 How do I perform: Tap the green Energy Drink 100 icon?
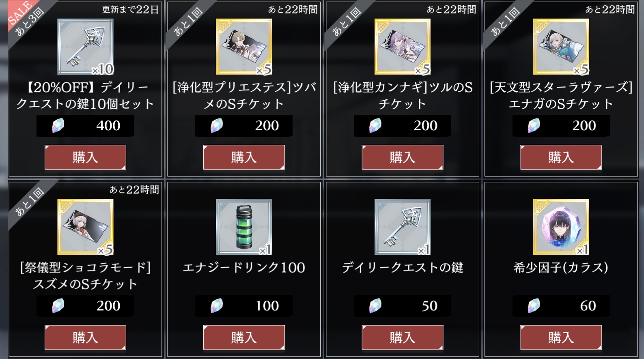(244, 227)
